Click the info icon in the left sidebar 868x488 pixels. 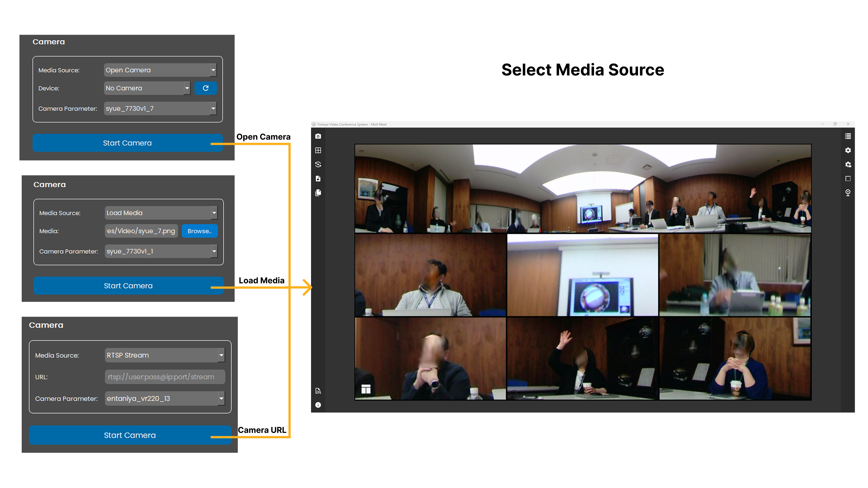click(318, 405)
